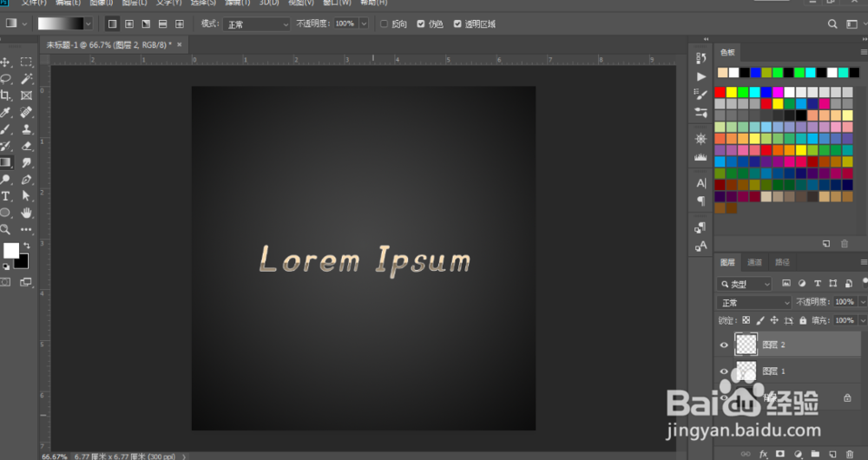Select the Zoom tool

coord(5,229)
